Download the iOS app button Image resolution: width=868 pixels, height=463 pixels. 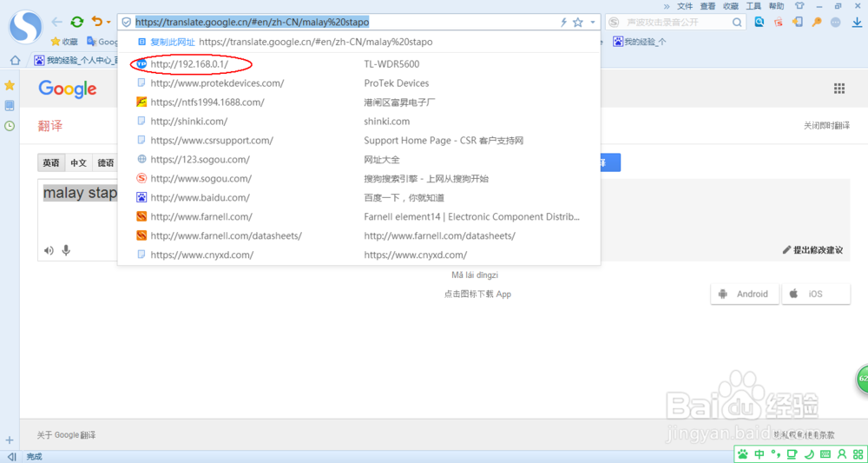click(x=816, y=294)
